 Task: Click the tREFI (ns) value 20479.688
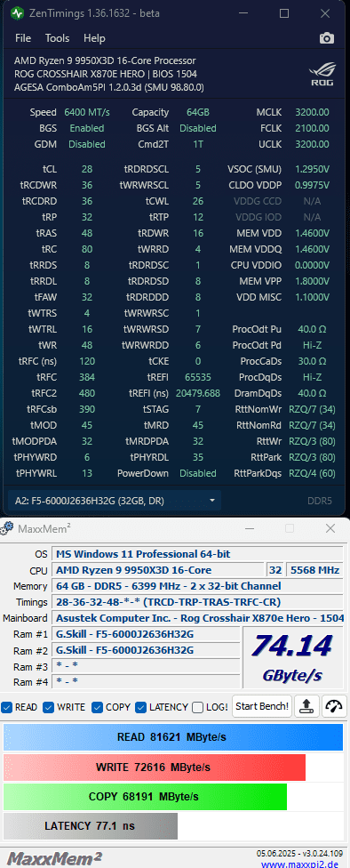pos(198,394)
